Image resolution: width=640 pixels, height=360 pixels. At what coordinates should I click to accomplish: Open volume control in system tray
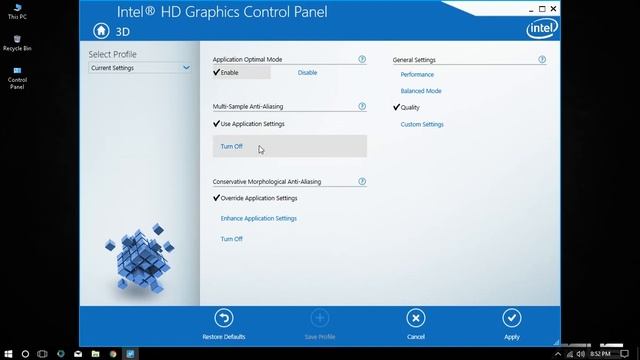581,354
